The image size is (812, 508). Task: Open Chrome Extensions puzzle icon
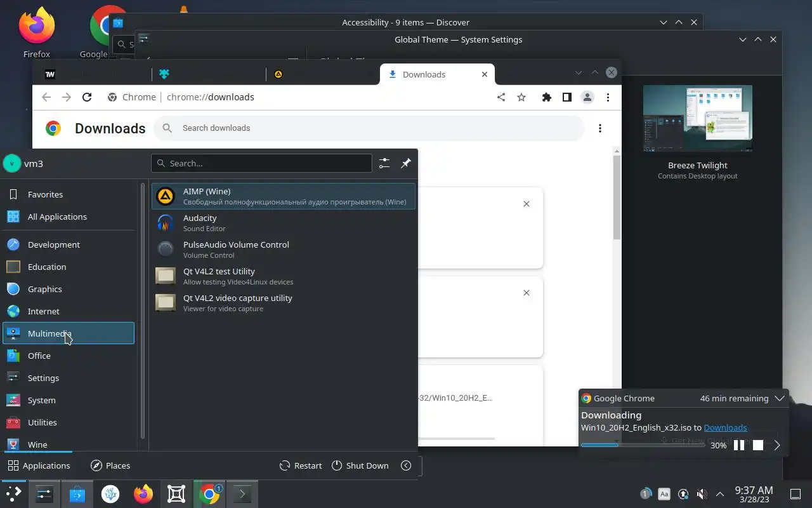coord(547,97)
